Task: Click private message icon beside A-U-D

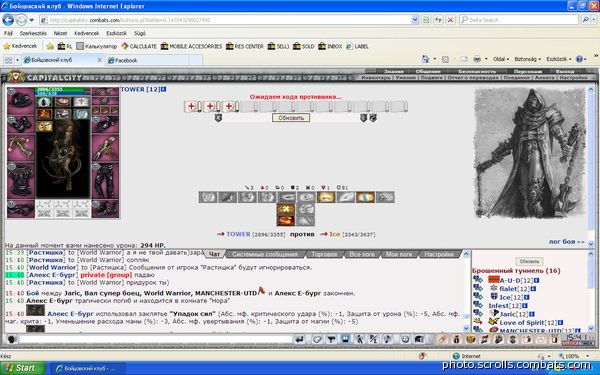Action: coord(478,280)
